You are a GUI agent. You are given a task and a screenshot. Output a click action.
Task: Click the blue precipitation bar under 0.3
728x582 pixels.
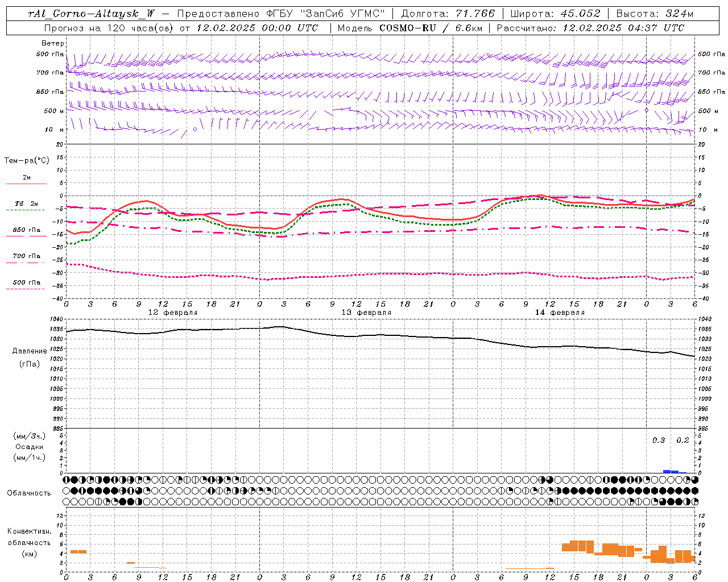[667, 471]
